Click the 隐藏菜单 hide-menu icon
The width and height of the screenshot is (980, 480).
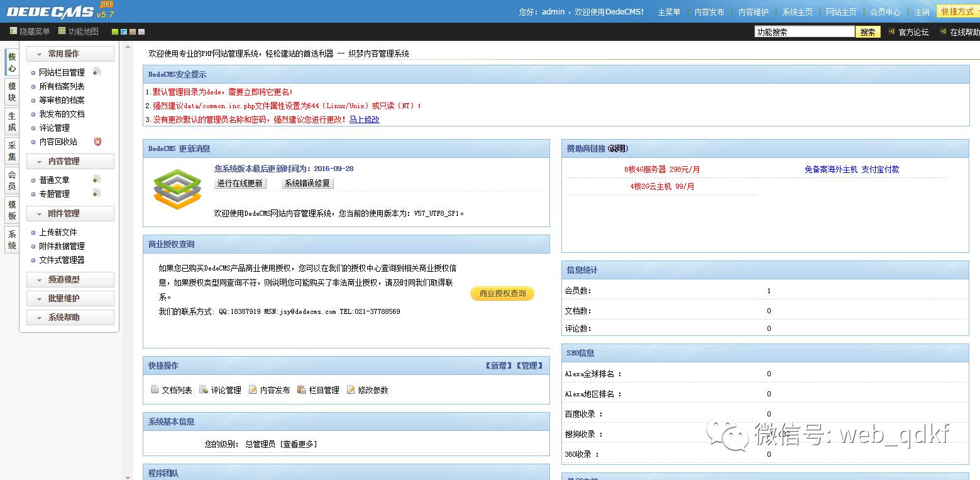(13, 31)
